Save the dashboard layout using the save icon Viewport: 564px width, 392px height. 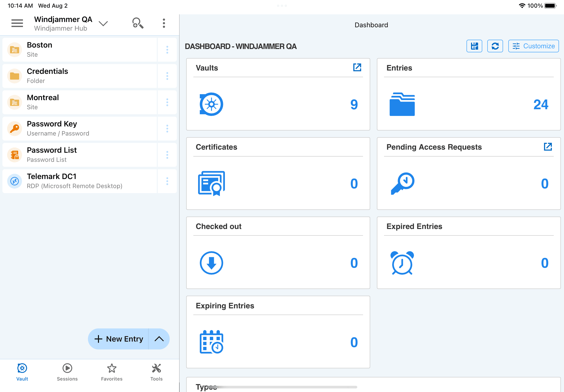pyautogui.click(x=474, y=46)
